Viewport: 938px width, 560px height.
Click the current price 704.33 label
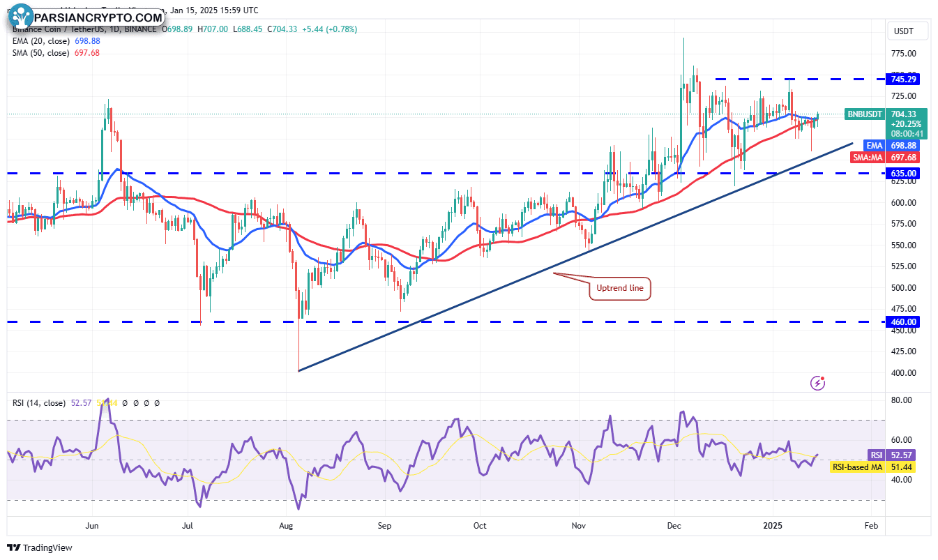point(905,114)
